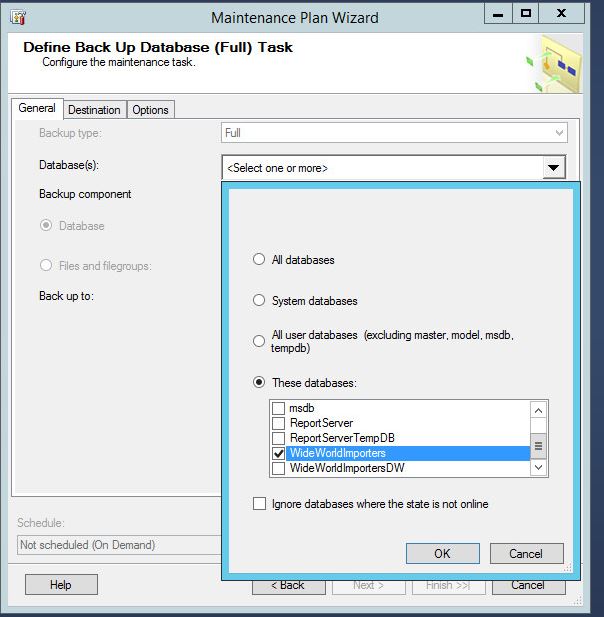Check the msdb database checkbox
Screen dimensions: 604x617
(278, 409)
